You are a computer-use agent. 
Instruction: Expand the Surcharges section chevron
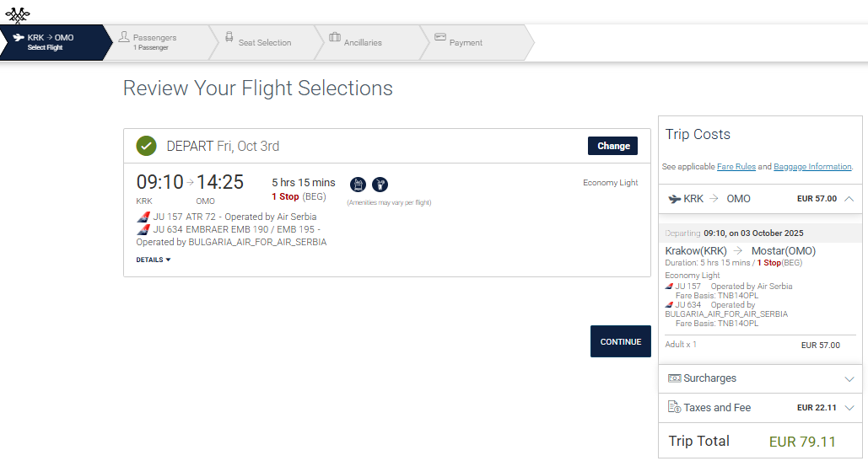pos(849,379)
